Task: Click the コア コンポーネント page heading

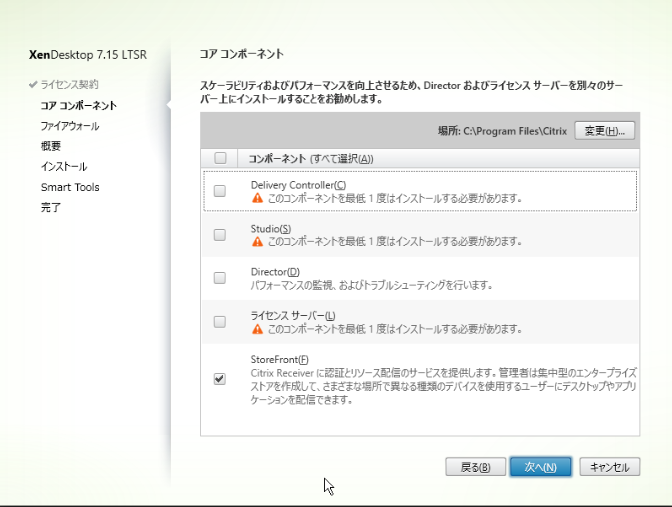Action: 241,54
